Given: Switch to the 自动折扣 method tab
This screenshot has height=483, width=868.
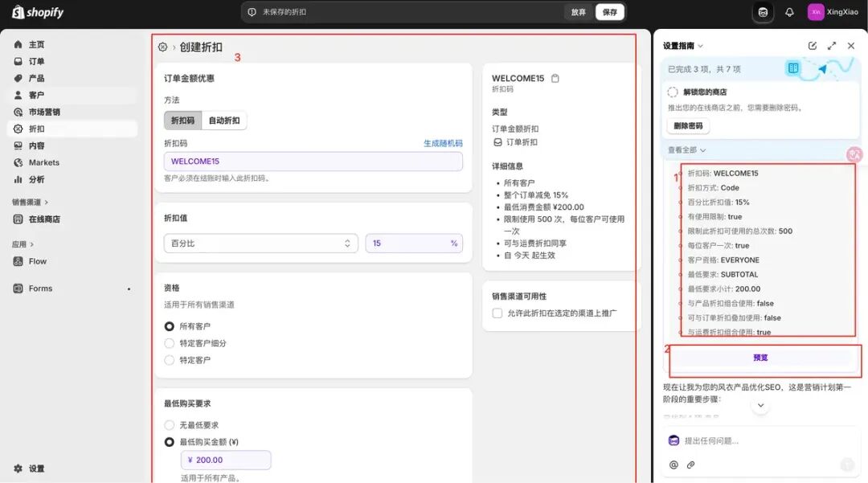Looking at the screenshot, I should pyautogui.click(x=224, y=121).
